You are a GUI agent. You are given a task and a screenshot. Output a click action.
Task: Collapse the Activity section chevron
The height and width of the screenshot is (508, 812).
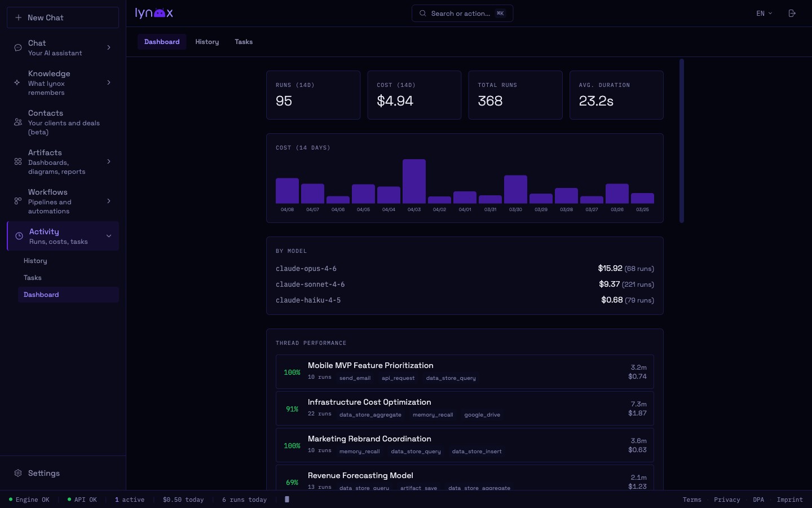click(x=109, y=236)
